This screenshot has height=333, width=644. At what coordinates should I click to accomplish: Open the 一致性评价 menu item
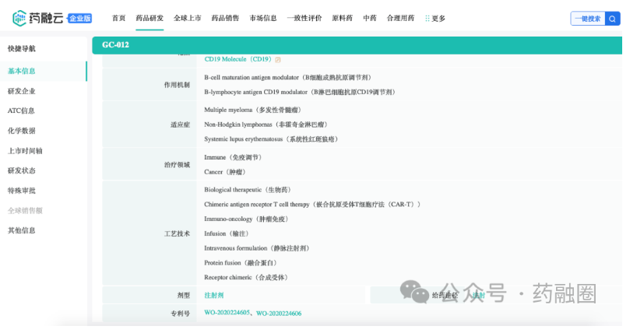304,18
